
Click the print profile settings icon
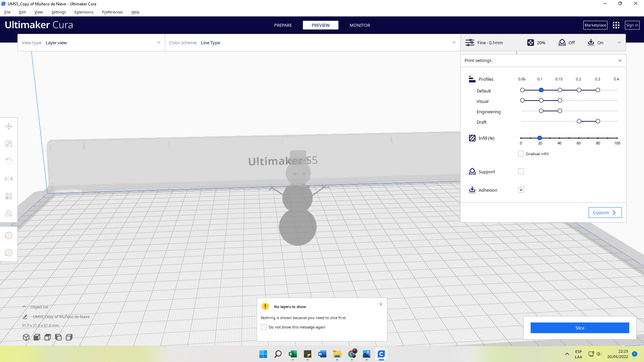(x=470, y=43)
